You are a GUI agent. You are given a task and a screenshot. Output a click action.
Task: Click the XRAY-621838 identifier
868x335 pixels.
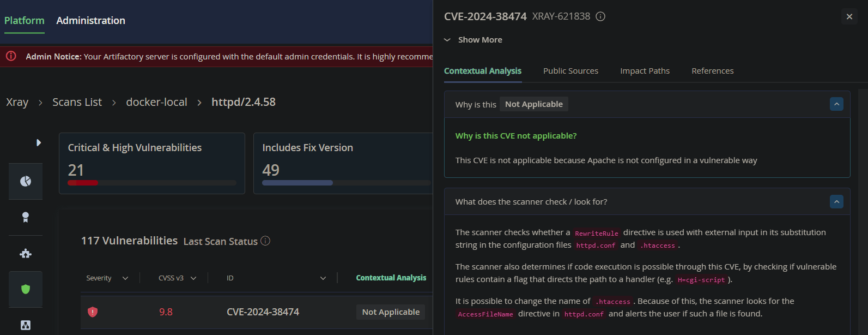[x=561, y=16]
